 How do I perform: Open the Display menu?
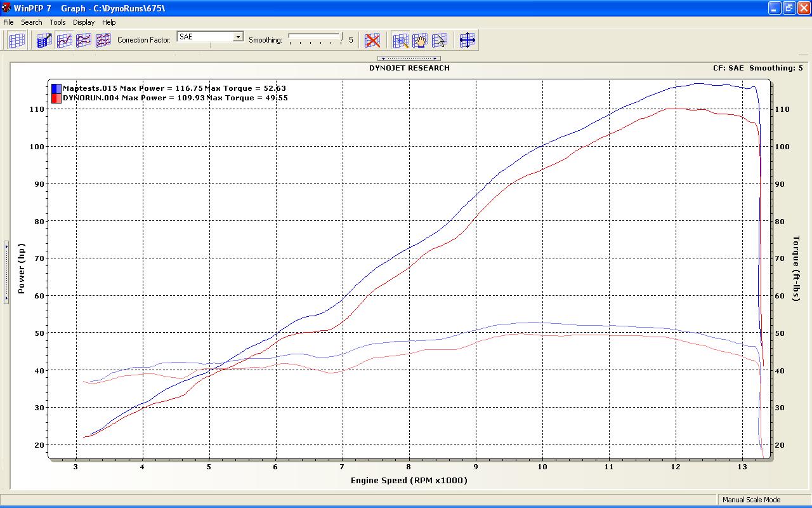click(84, 22)
